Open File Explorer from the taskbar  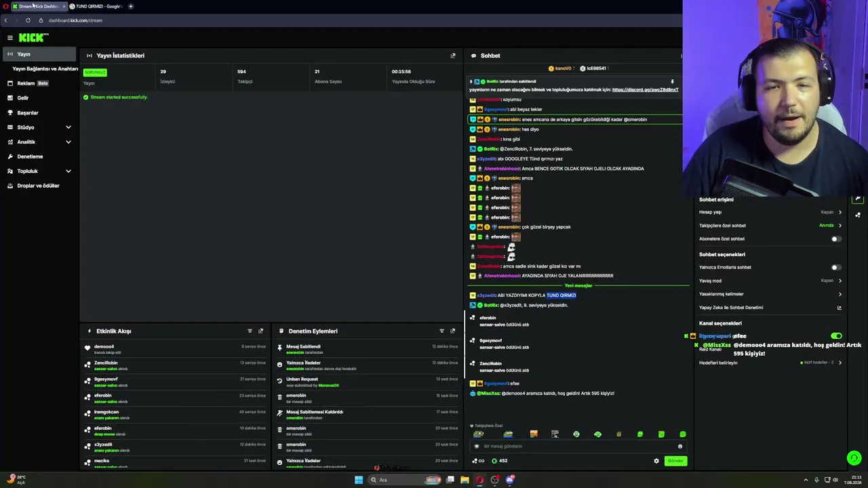click(465, 480)
